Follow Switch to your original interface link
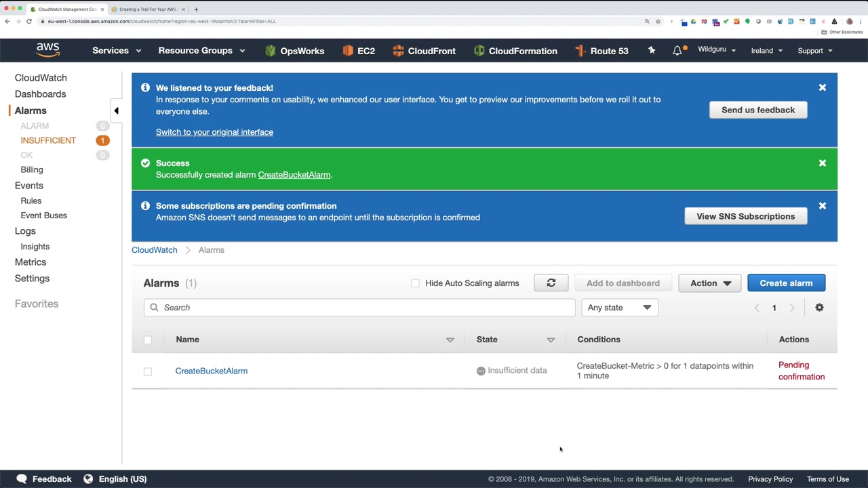 [x=214, y=132]
